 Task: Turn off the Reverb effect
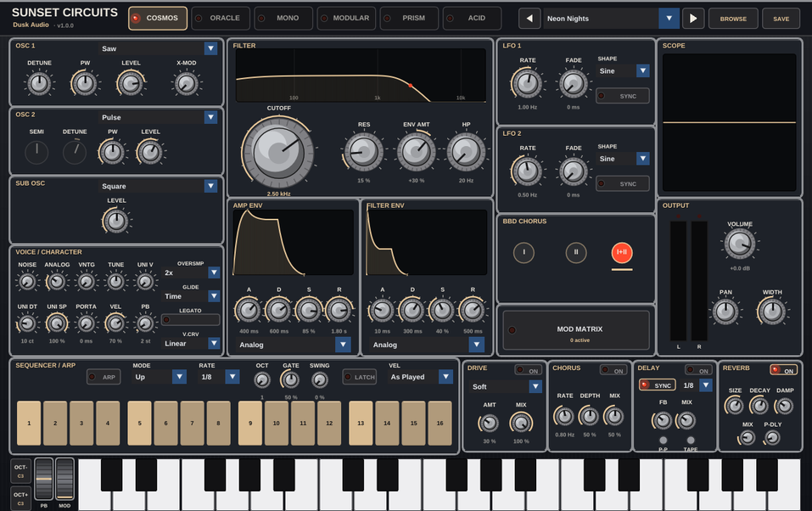click(783, 370)
